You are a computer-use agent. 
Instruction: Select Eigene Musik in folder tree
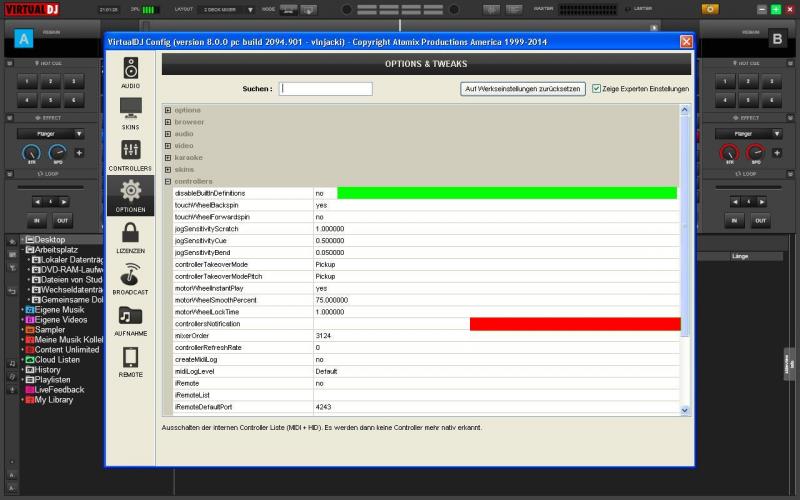pos(60,310)
